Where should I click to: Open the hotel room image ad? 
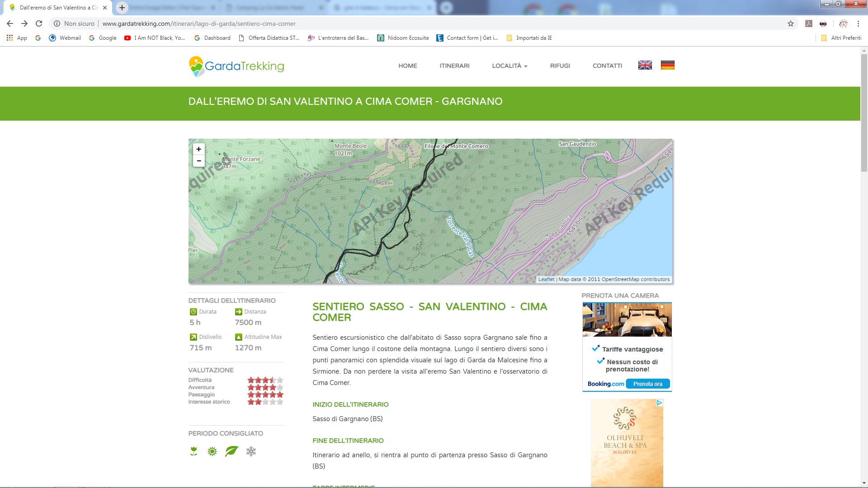pyautogui.click(x=627, y=320)
